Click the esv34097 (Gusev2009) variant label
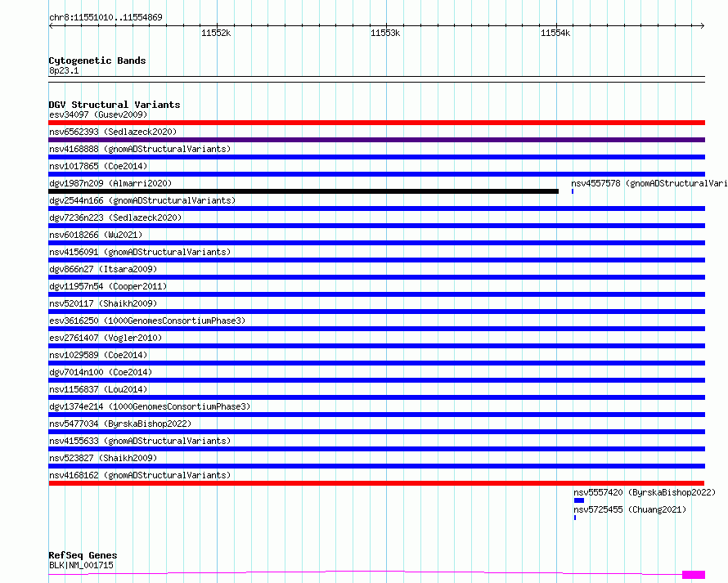The image size is (728, 583). click(98, 114)
